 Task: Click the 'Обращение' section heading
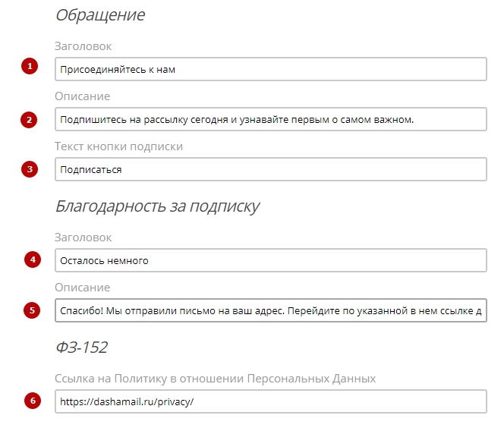click(99, 15)
